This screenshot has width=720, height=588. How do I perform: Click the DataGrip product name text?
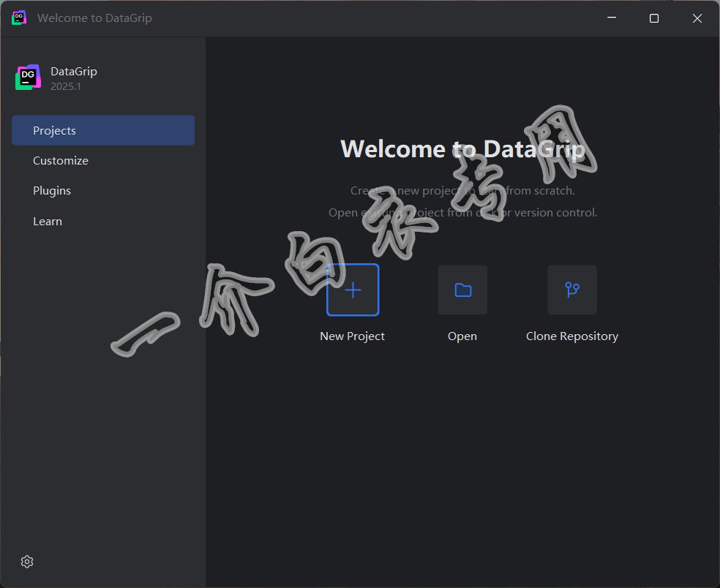click(73, 72)
